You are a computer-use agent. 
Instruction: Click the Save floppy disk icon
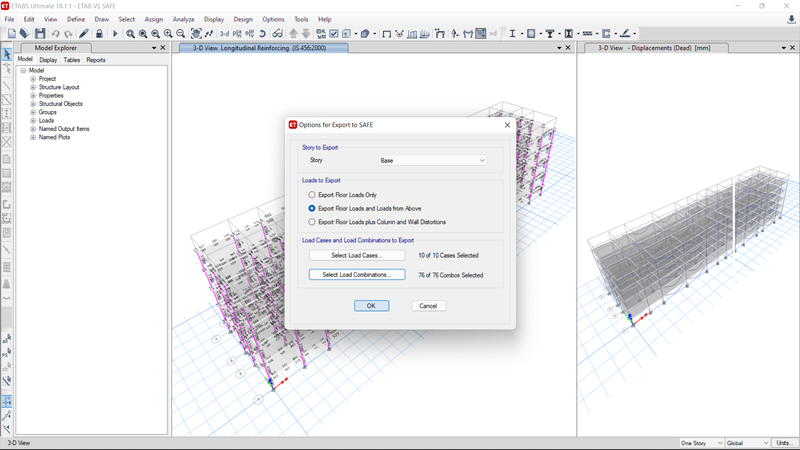pyautogui.click(x=40, y=34)
